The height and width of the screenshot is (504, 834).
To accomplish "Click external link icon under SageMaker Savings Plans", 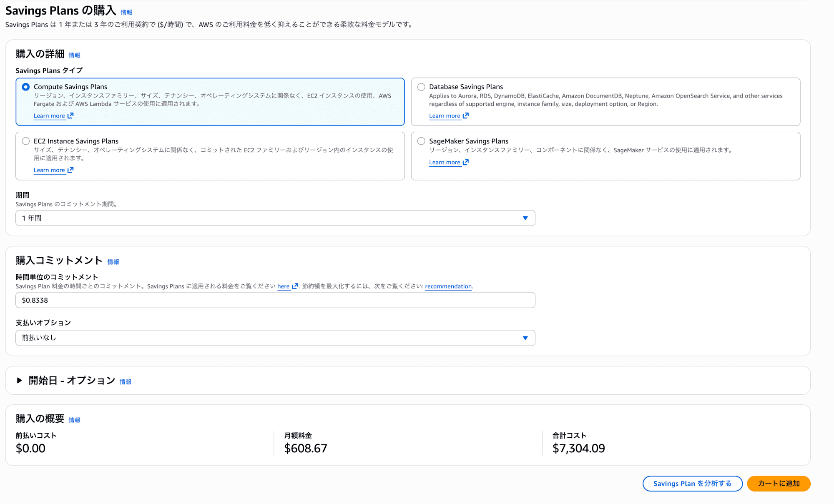I will pos(466,162).
